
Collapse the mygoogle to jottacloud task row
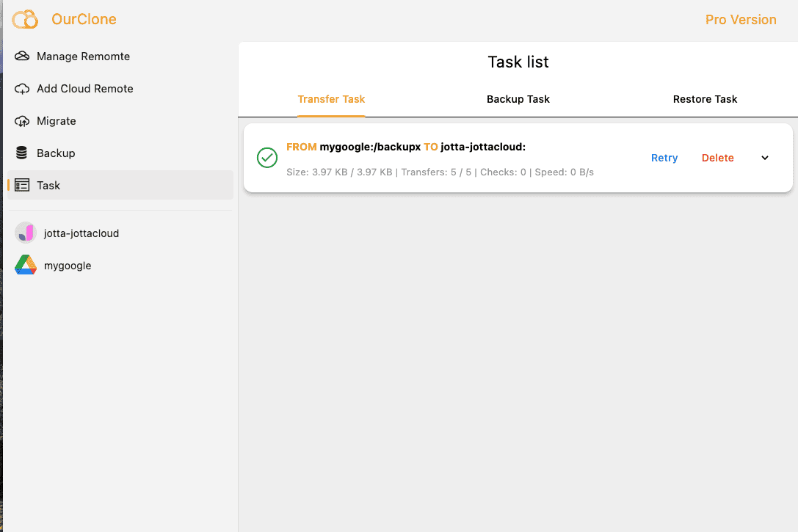(x=764, y=158)
